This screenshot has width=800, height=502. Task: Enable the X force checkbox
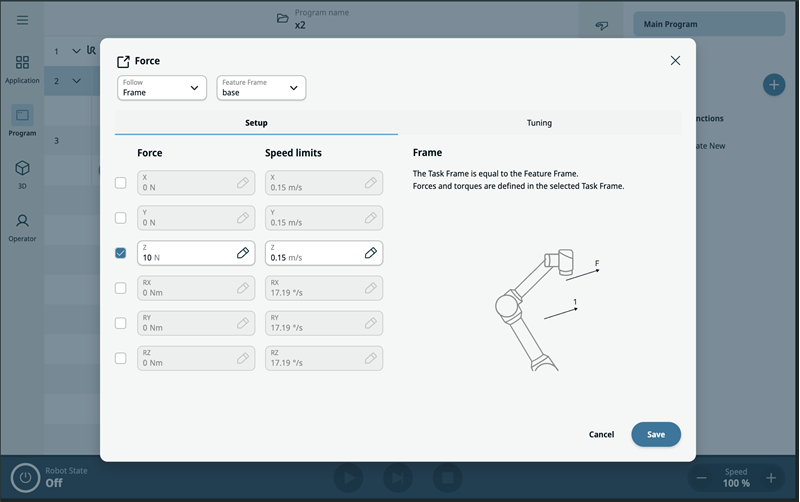tap(120, 183)
